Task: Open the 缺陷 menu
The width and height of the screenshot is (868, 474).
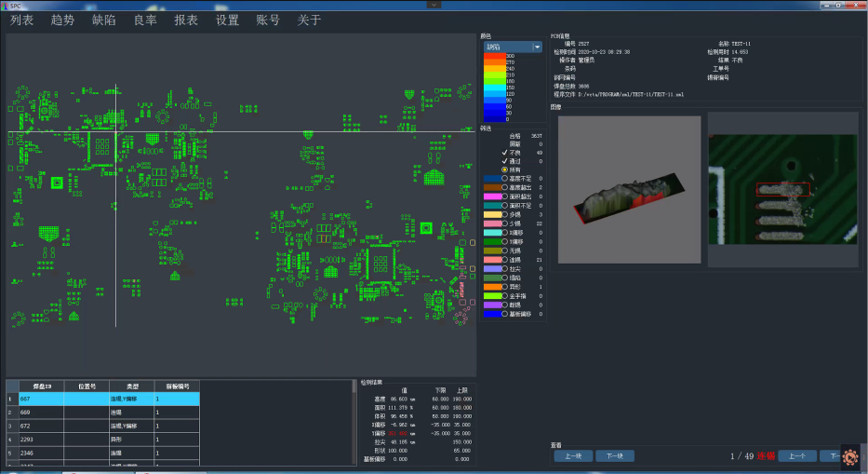Action: [105, 20]
